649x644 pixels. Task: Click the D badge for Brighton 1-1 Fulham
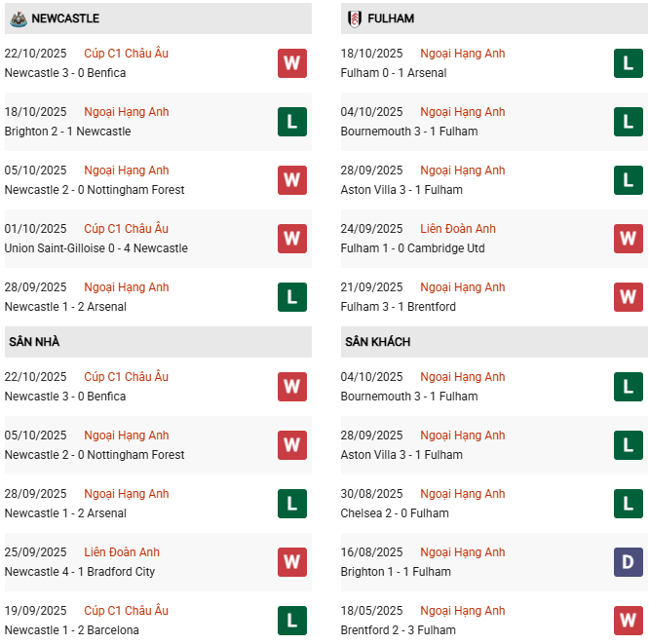pos(628,562)
